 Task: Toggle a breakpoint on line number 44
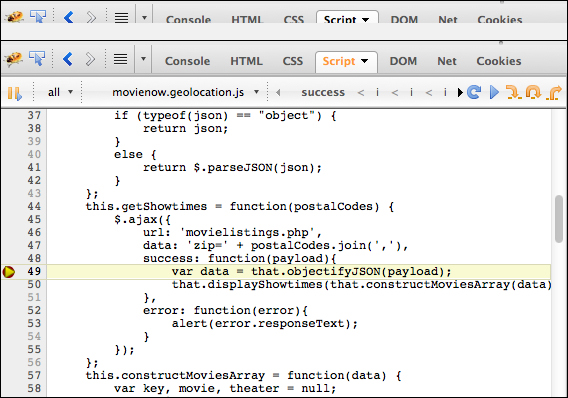[x=34, y=206]
